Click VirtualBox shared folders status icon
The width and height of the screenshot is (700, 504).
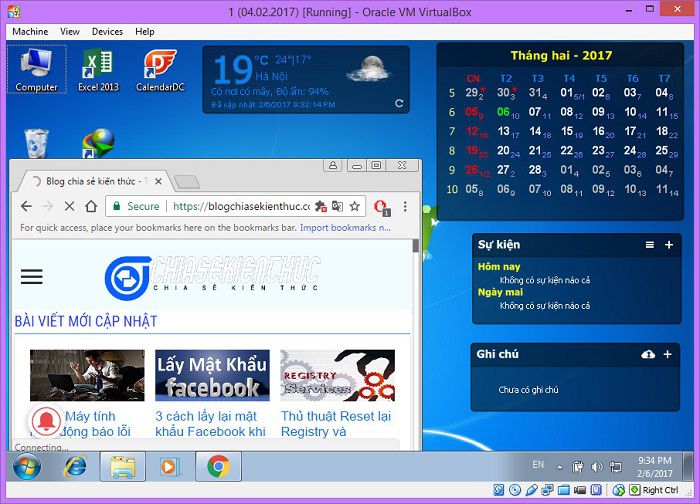(x=564, y=490)
